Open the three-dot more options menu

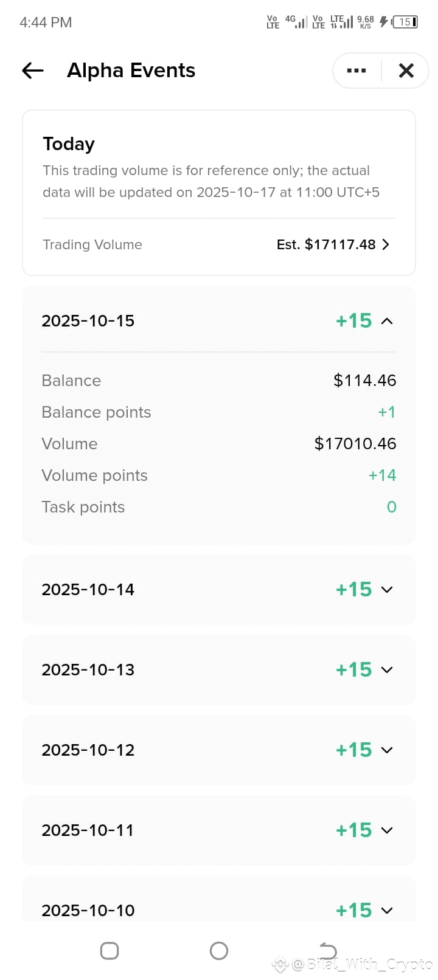[356, 71]
